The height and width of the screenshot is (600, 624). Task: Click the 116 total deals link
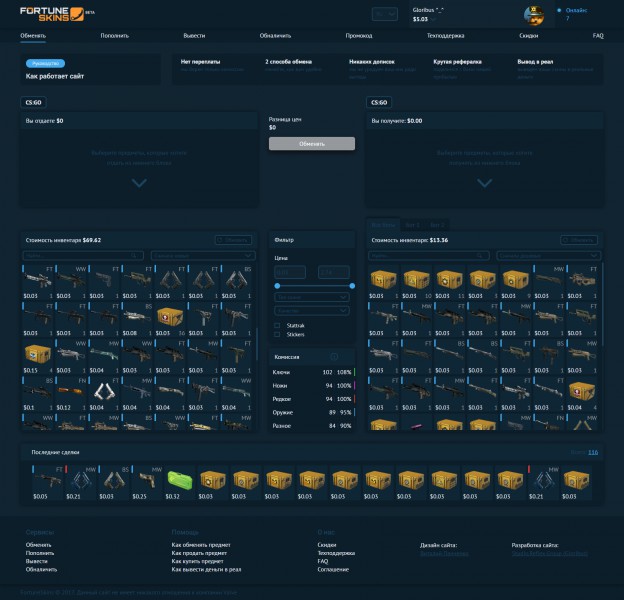pyautogui.click(x=593, y=452)
